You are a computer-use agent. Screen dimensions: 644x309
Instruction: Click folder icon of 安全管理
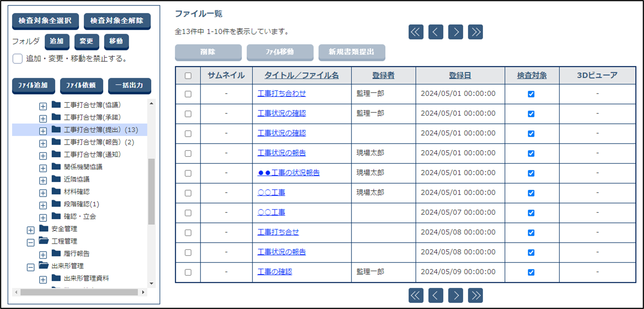click(x=44, y=228)
